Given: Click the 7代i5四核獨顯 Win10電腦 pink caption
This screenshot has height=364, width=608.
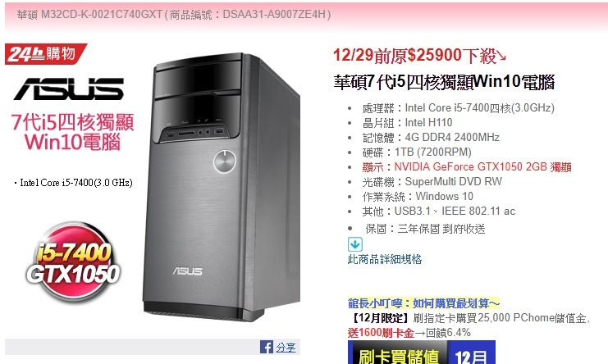Looking at the screenshot, I should pyautogui.click(x=72, y=132).
